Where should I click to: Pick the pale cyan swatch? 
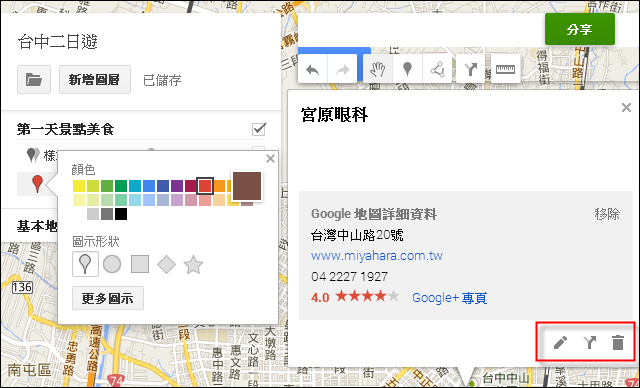135,200
